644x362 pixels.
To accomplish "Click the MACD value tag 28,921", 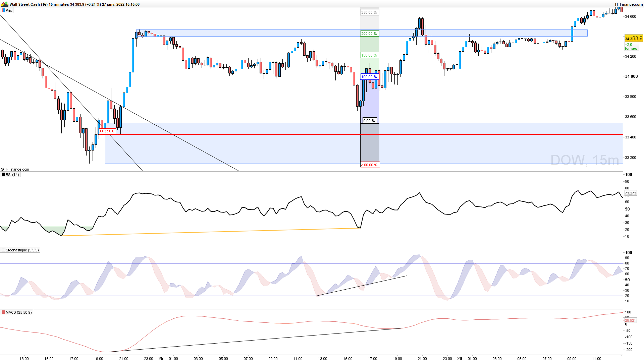I will coord(630,320).
